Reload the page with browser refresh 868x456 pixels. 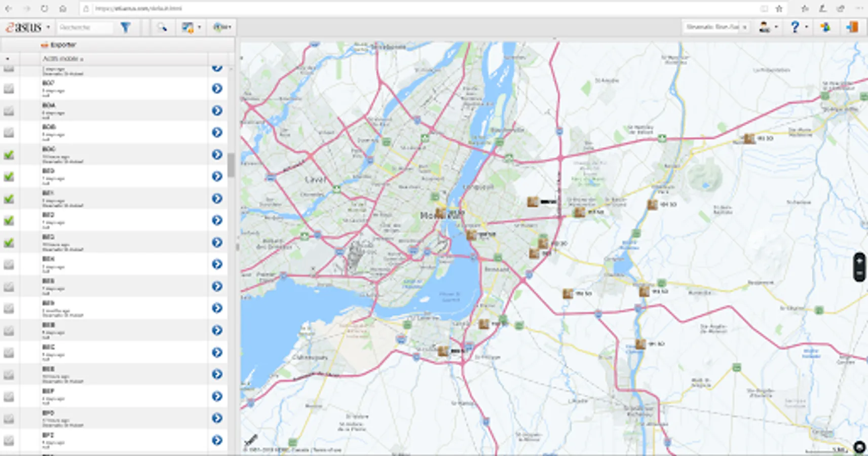[45, 9]
